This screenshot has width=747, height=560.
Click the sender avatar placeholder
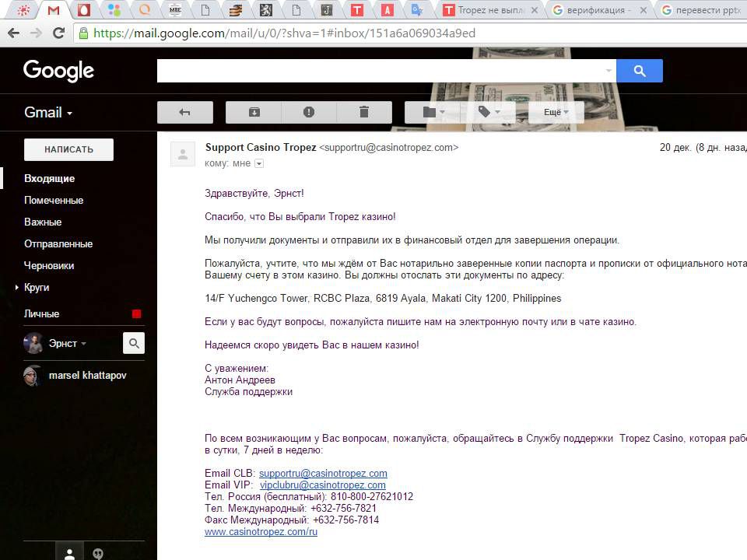tap(183, 154)
